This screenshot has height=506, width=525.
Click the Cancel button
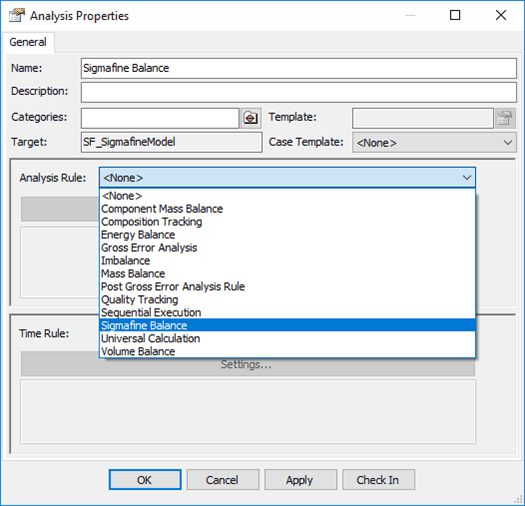[223, 480]
